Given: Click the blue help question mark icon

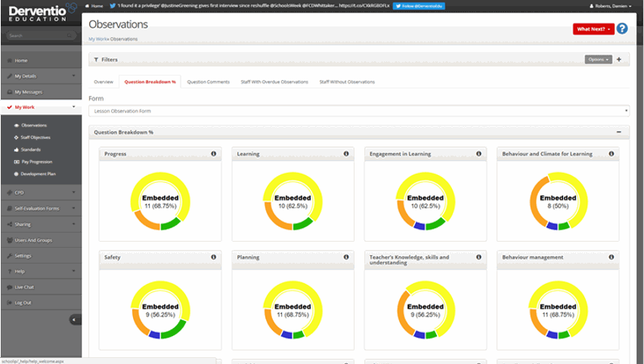Looking at the screenshot, I should pos(622,29).
